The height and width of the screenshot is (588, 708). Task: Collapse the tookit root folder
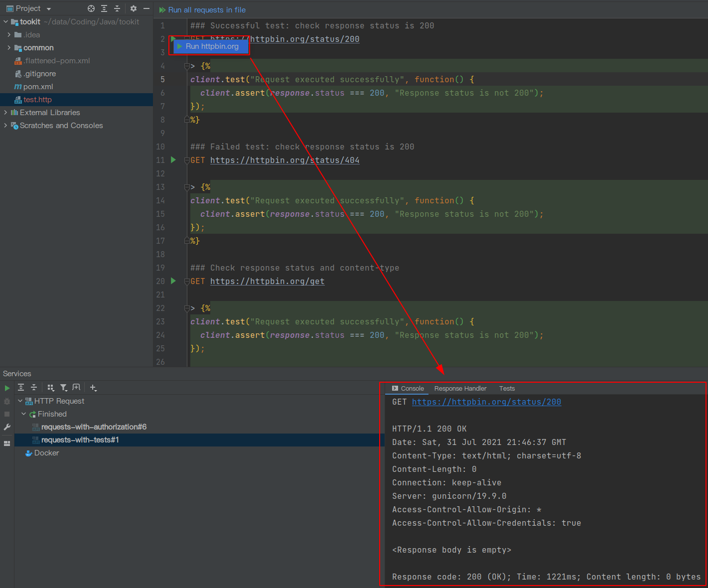tap(5, 22)
